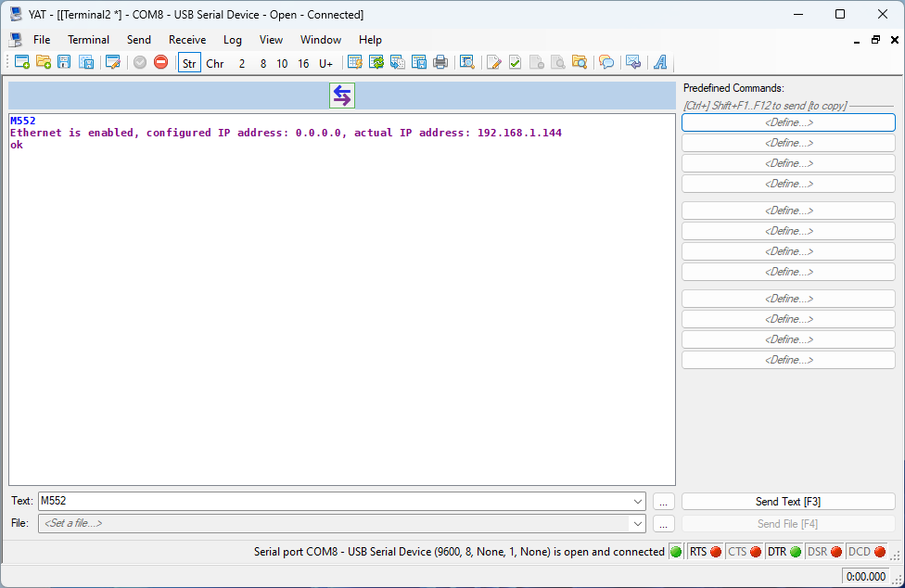Save the terminal with floppy icon
The height and width of the screenshot is (588, 905).
[64, 62]
